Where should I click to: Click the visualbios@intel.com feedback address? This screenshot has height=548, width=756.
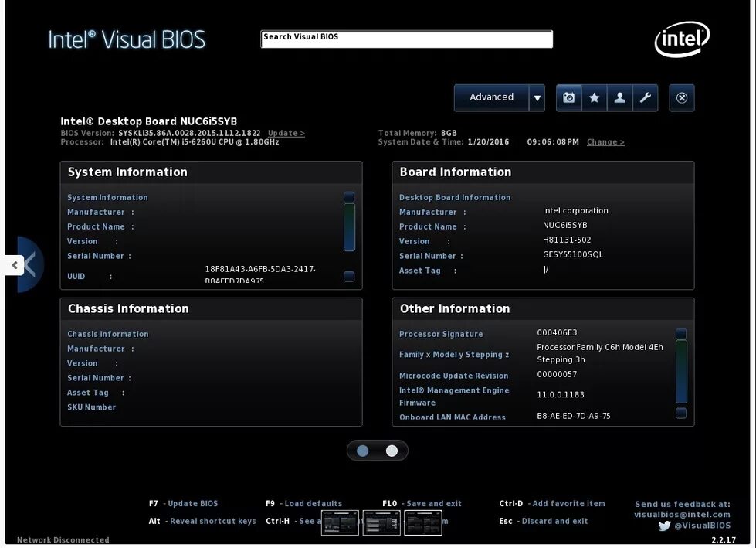click(x=682, y=515)
